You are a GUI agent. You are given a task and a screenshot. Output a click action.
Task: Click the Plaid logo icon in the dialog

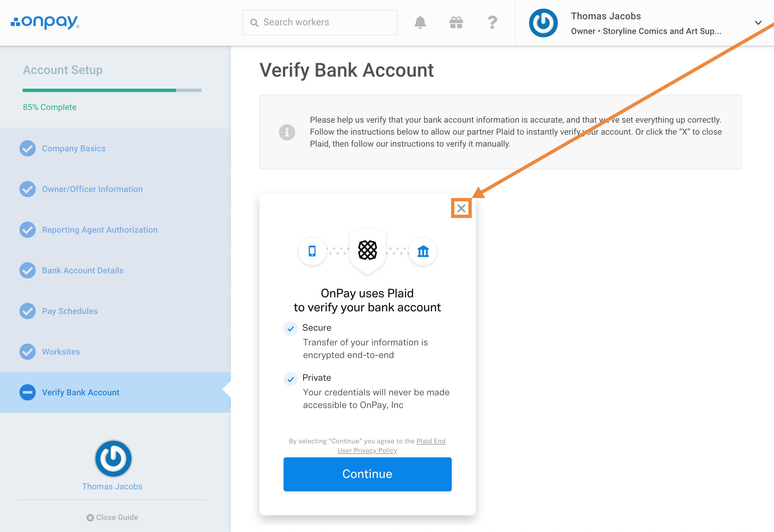[x=367, y=250]
